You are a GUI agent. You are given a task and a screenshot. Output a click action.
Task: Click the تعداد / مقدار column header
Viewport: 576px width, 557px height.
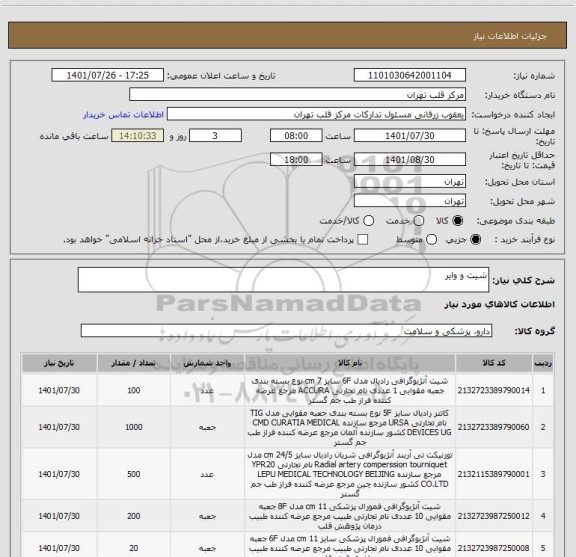(134, 363)
